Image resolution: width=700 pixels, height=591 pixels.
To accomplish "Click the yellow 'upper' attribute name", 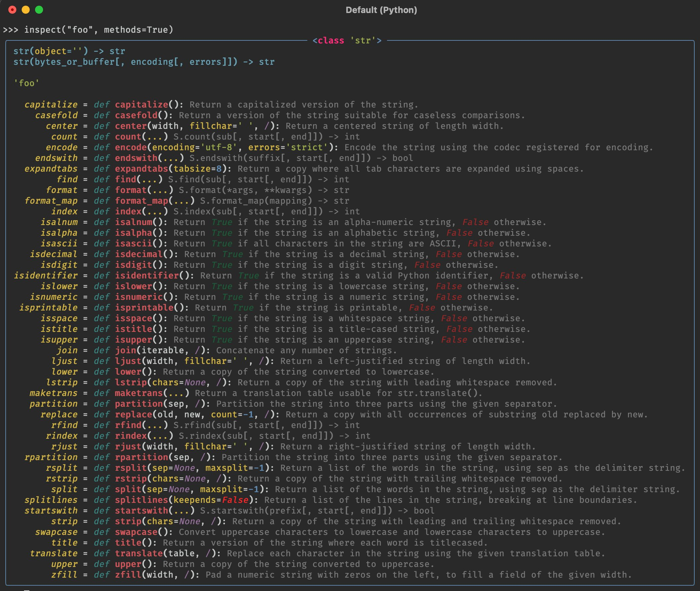I will [x=64, y=564].
